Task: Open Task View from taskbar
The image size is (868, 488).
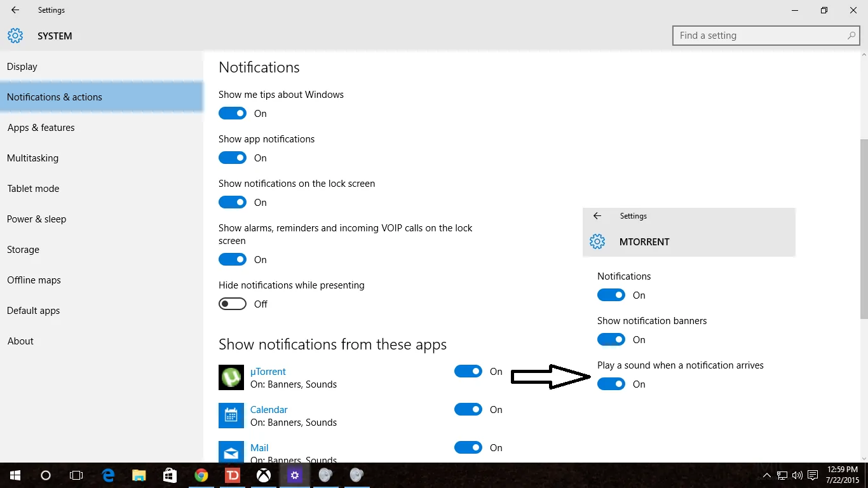Action: coord(76,475)
